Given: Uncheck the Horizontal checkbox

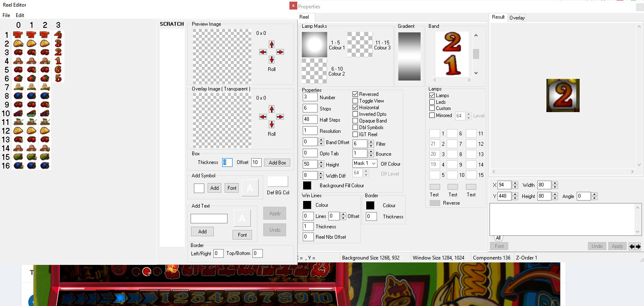Looking at the screenshot, I should tap(355, 108).
